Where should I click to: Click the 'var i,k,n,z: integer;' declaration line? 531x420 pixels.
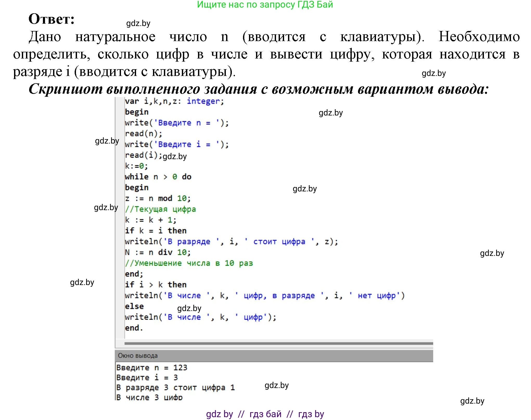point(174,101)
